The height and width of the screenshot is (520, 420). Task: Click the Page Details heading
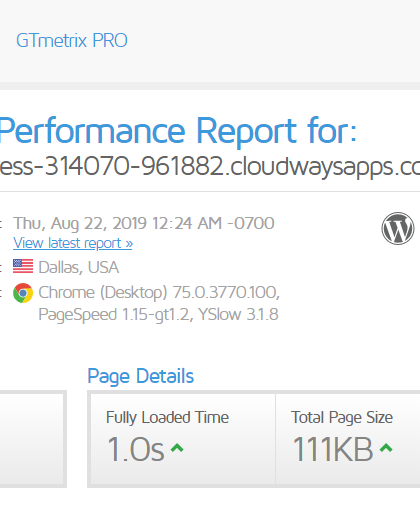click(x=140, y=376)
